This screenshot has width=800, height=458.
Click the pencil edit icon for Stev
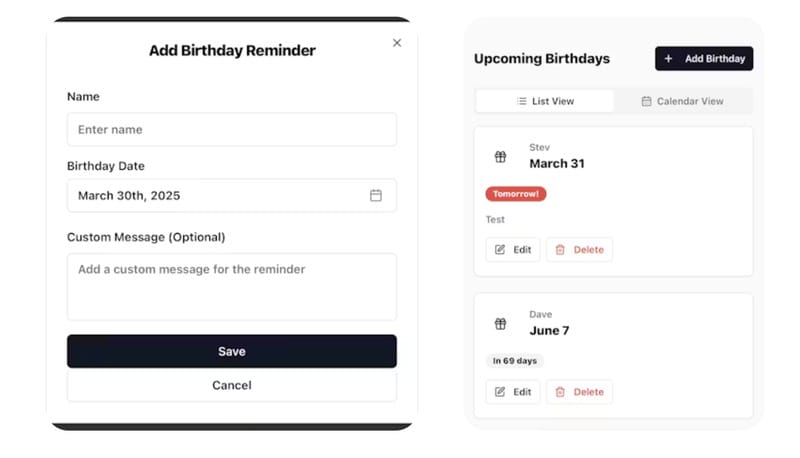tap(500, 250)
